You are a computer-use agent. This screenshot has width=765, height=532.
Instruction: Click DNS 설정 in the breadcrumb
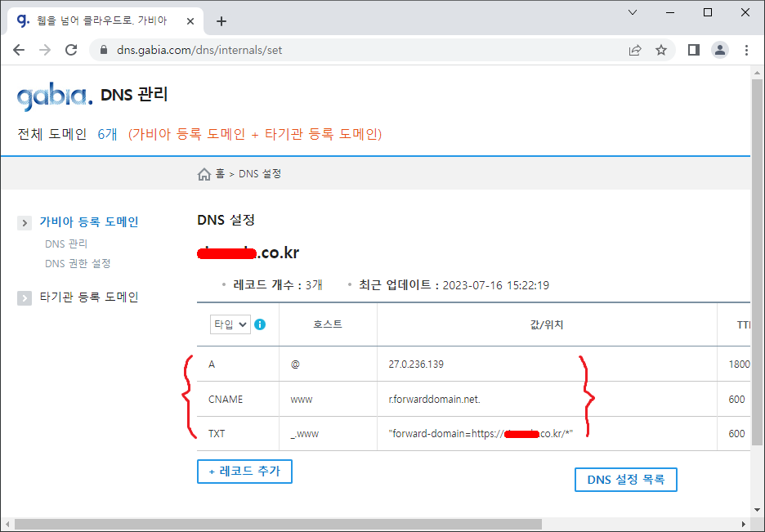260,174
